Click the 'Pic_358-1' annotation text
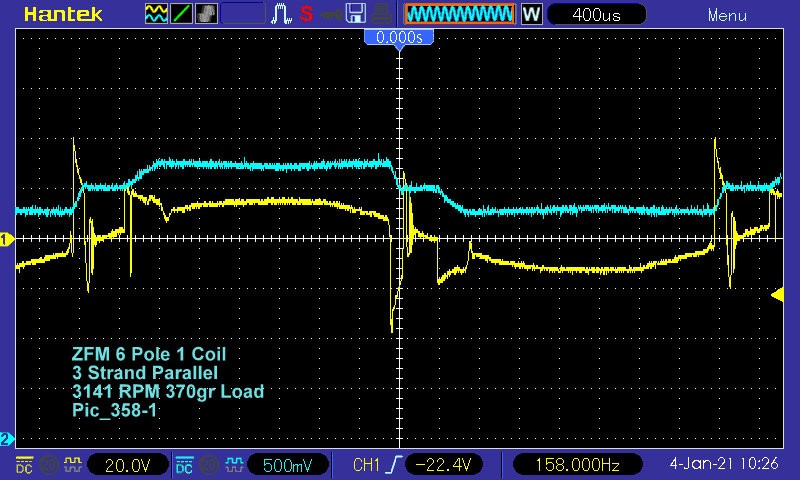This screenshot has height=480, width=800. (114, 411)
